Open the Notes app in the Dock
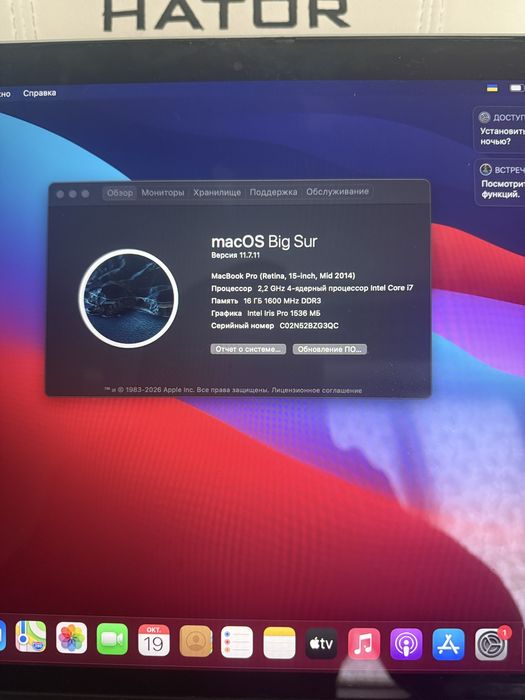 tap(279, 643)
